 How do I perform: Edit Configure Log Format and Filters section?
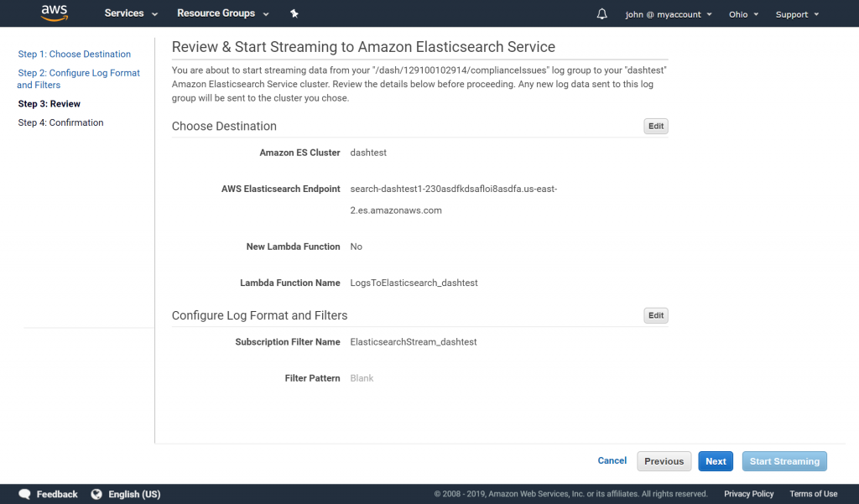pyautogui.click(x=656, y=315)
